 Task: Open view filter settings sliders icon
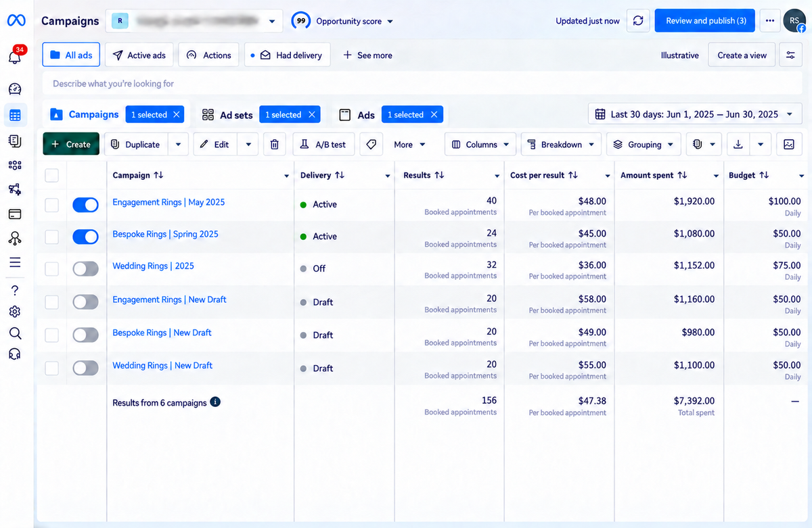(x=790, y=55)
